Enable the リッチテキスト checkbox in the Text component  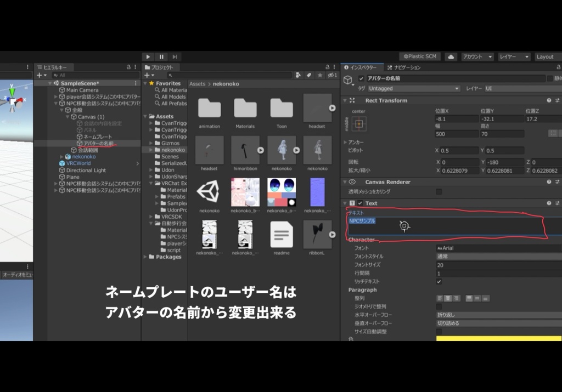(439, 282)
